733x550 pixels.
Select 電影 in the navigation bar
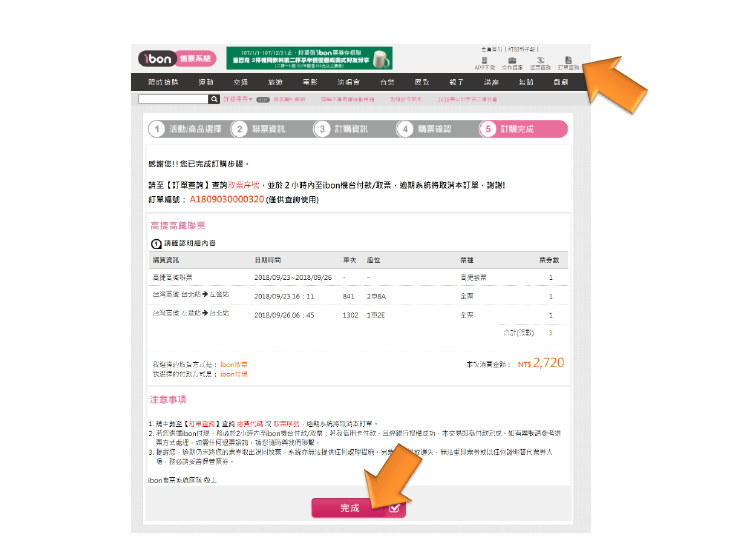click(310, 82)
